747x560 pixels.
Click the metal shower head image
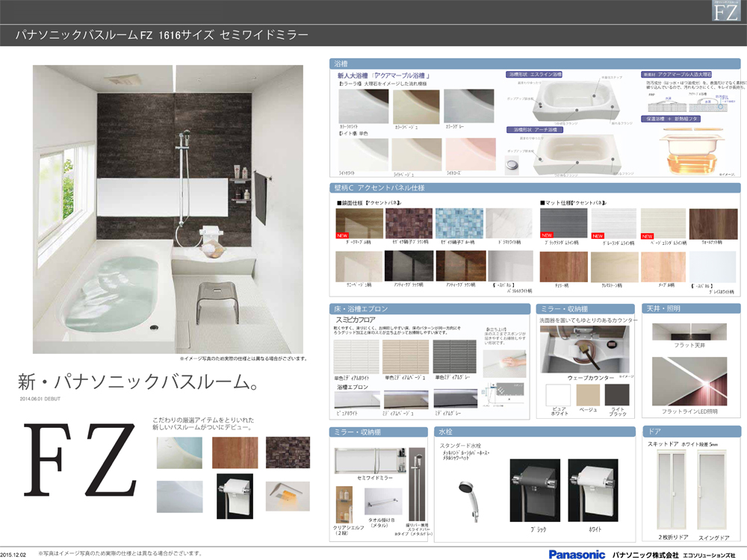[469, 502]
